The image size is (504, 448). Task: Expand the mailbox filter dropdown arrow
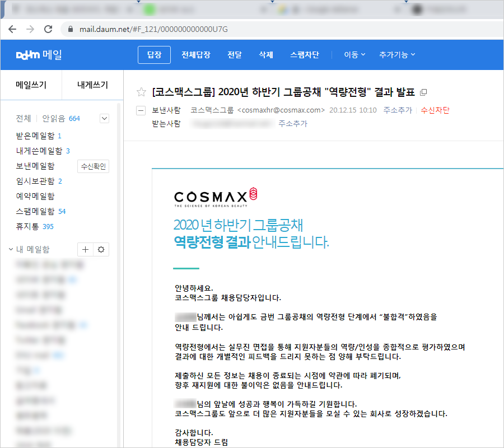[105, 119]
